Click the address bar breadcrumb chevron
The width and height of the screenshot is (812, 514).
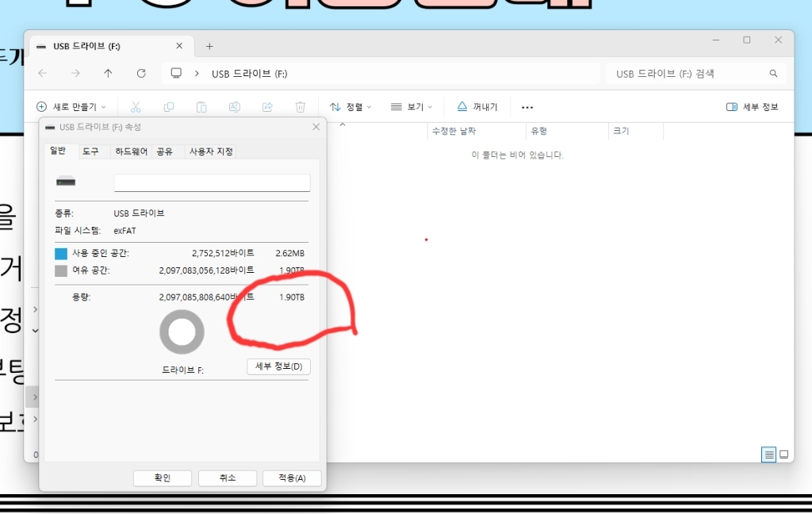tap(197, 74)
